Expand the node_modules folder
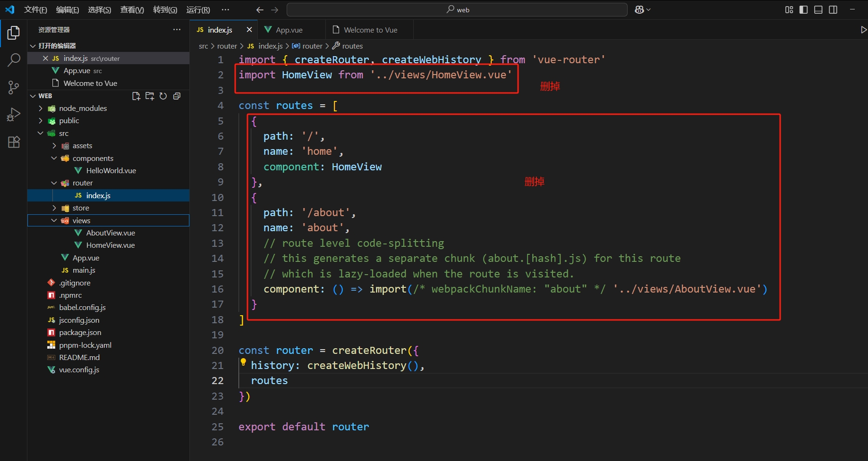 click(x=83, y=109)
